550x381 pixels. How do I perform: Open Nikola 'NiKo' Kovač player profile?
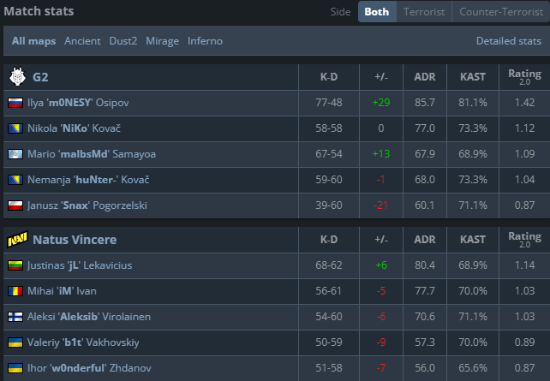coord(74,128)
